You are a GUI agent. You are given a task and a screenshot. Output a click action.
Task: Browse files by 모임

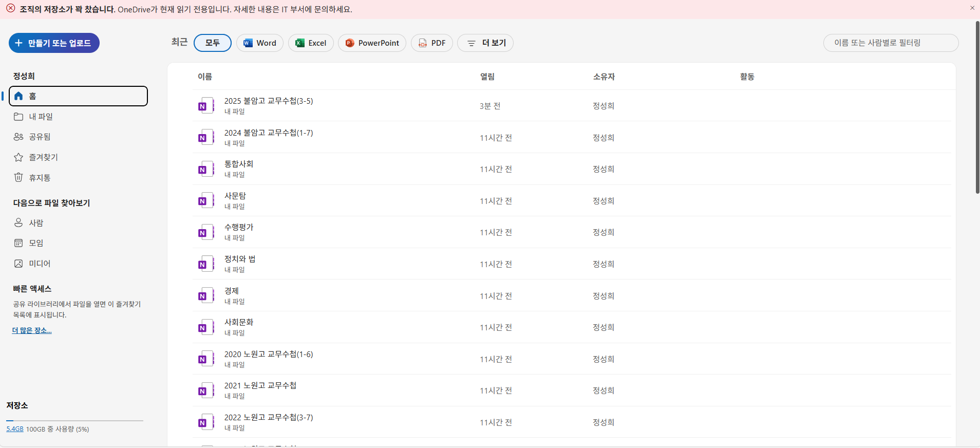click(78, 243)
